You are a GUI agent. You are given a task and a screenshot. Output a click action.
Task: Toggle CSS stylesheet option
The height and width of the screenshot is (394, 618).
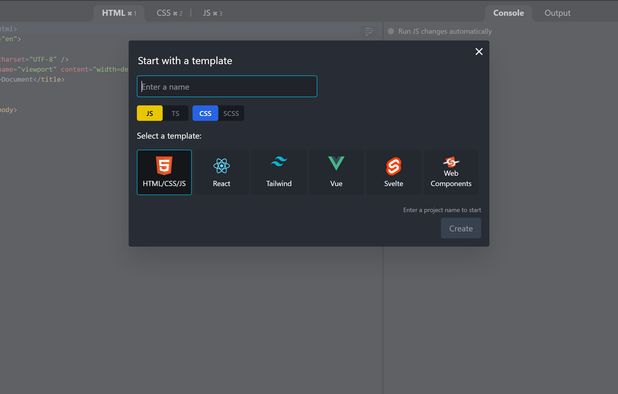coord(205,113)
